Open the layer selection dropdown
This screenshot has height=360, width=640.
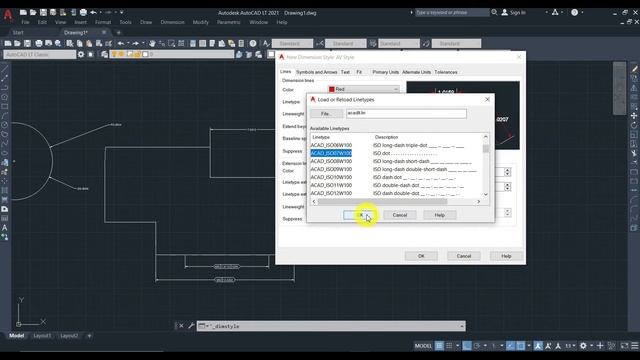[x=172, y=54]
